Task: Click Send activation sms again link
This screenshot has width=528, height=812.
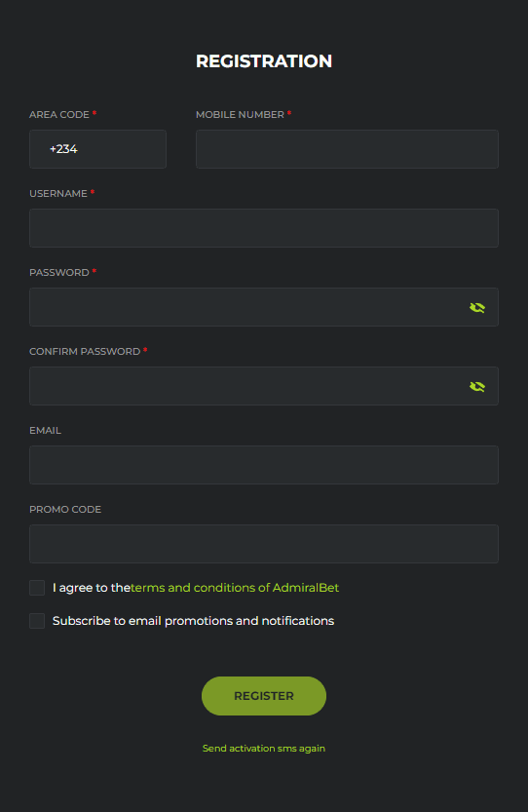Action: point(264,749)
